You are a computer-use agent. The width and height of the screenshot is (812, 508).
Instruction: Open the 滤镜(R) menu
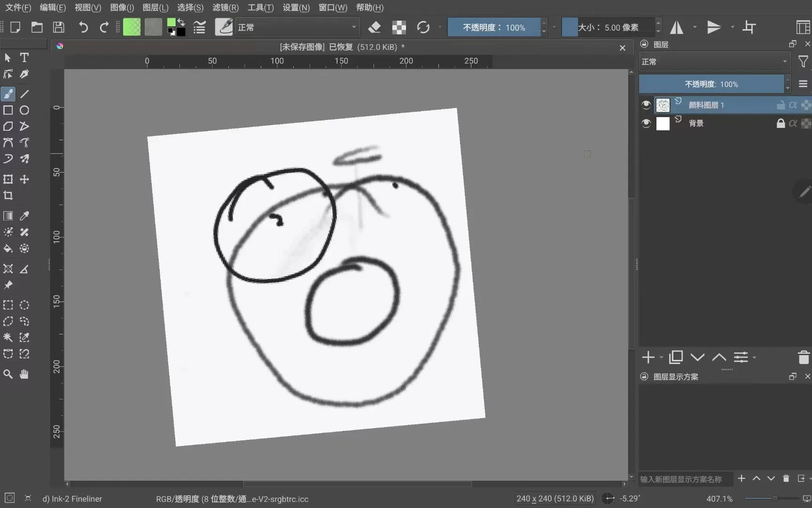point(226,8)
